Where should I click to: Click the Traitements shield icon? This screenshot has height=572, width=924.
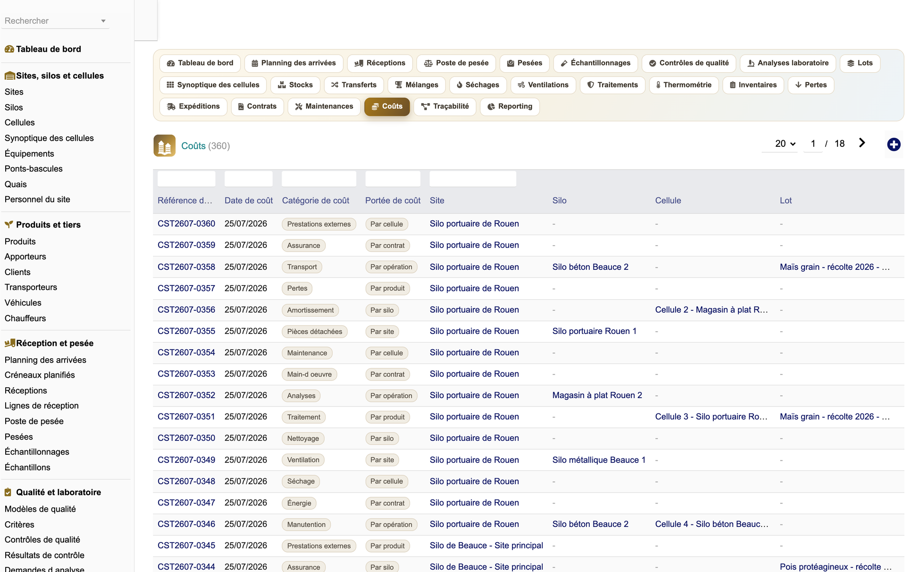[x=591, y=85]
